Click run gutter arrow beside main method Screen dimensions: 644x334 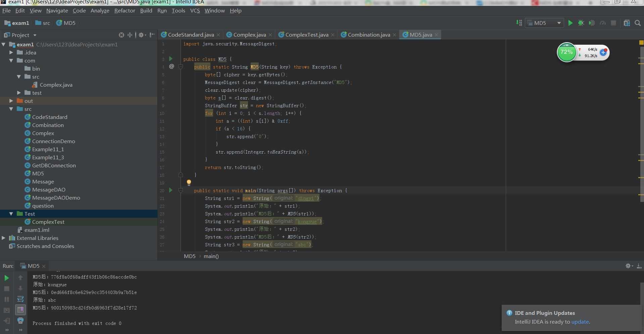click(x=170, y=190)
